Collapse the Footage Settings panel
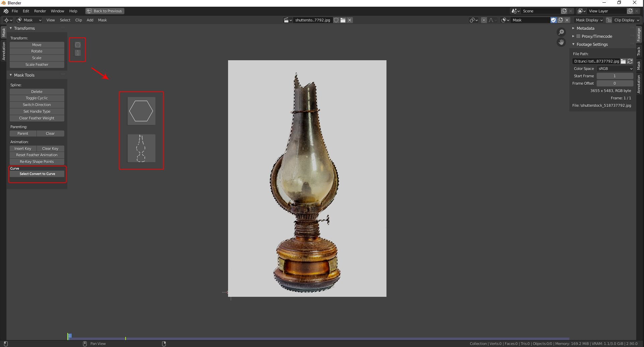 [x=573, y=44]
